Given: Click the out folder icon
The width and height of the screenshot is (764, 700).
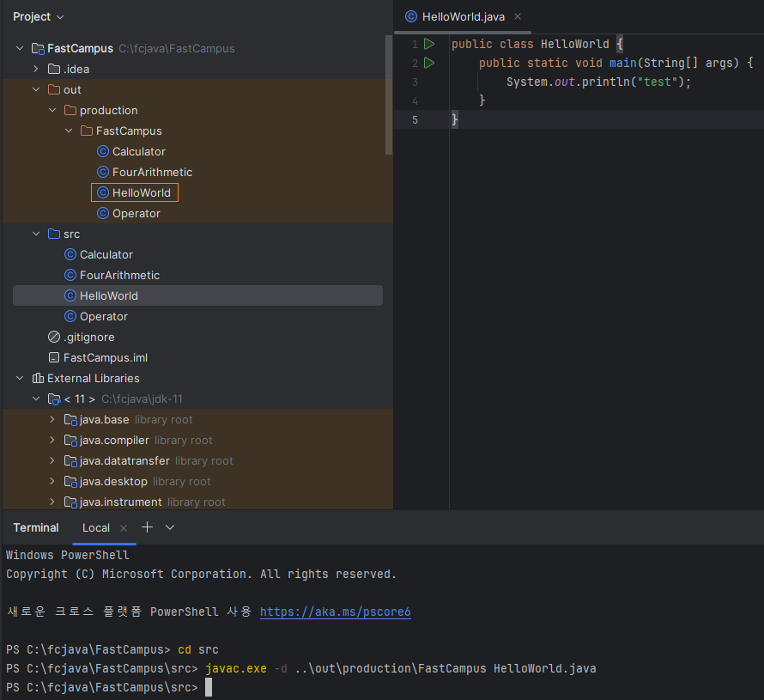Looking at the screenshot, I should 54,89.
